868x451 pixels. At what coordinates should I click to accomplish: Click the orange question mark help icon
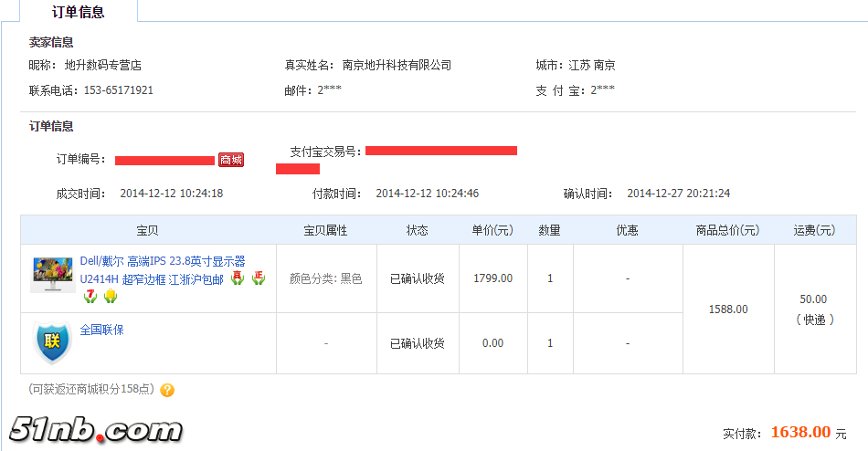(167, 390)
